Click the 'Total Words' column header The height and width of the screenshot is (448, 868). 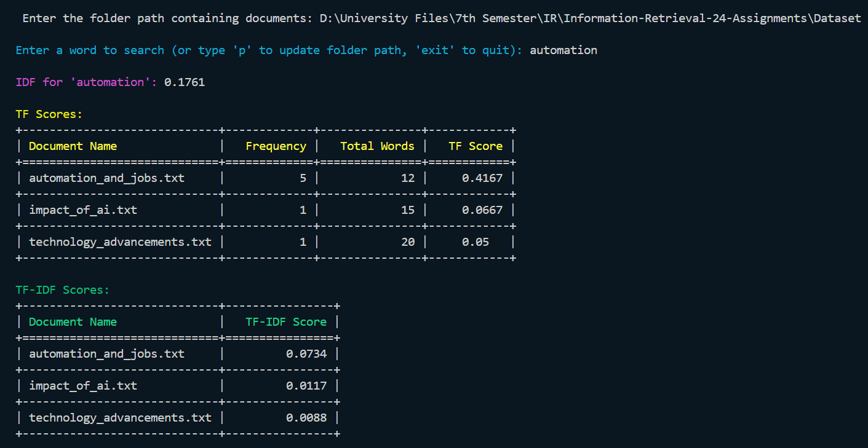point(377,146)
